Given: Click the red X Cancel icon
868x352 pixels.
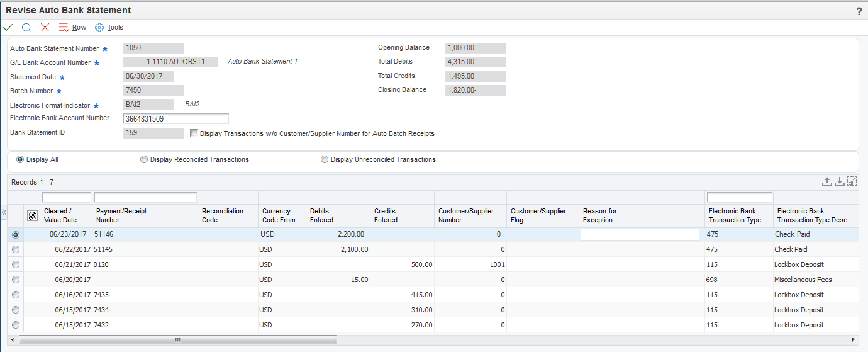Looking at the screenshot, I should click(x=45, y=28).
